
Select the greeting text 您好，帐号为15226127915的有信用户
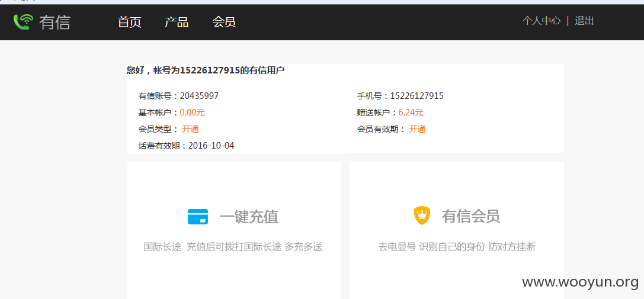(206, 70)
